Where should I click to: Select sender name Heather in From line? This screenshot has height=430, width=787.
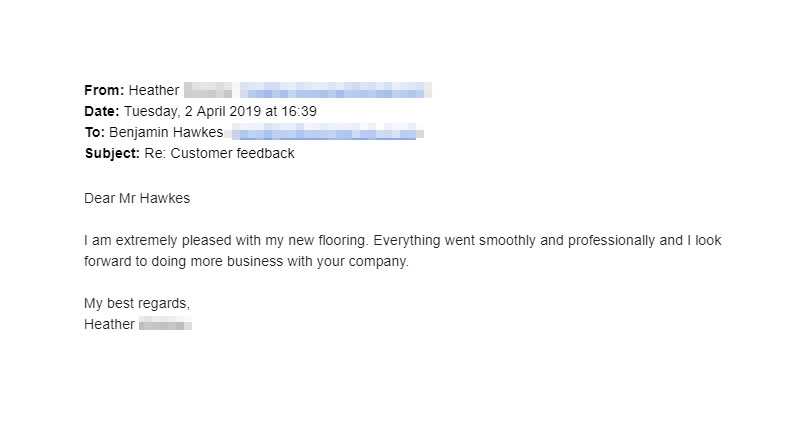click(x=154, y=90)
